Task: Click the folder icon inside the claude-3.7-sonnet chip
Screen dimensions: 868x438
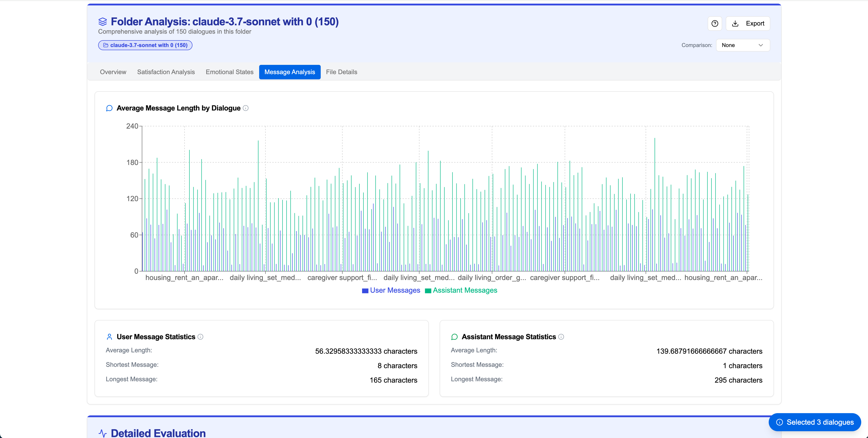Action: [105, 45]
